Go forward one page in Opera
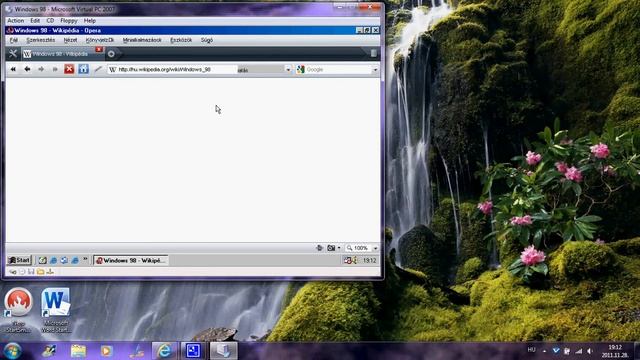The image size is (640, 360). (x=41, y=69)
